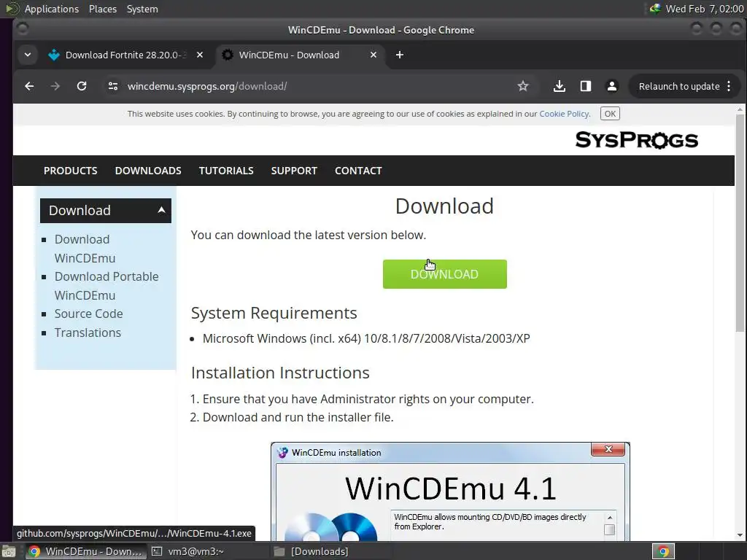Click the forward navigation arrow
Screen dimensions: 747x560
[x=55, y=86]
